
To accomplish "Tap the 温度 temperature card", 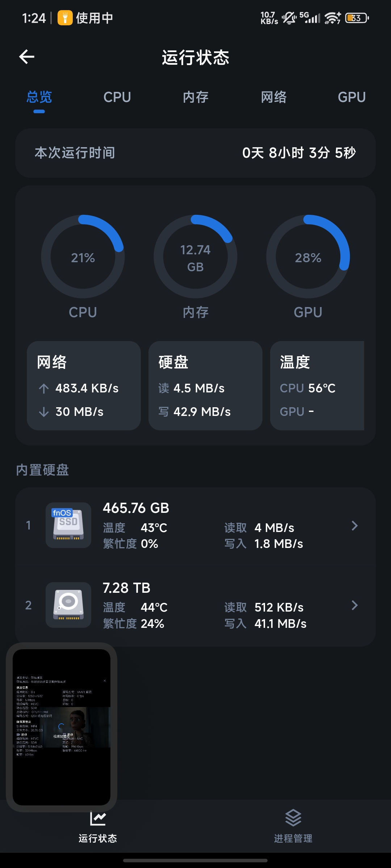I will pos(317,386).
